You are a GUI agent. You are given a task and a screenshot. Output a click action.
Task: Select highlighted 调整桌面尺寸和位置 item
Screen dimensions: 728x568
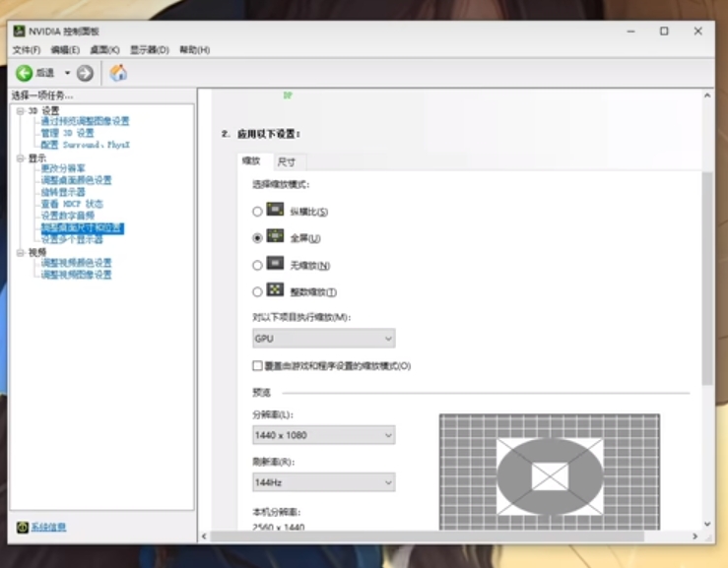click(x=82, y=227)
